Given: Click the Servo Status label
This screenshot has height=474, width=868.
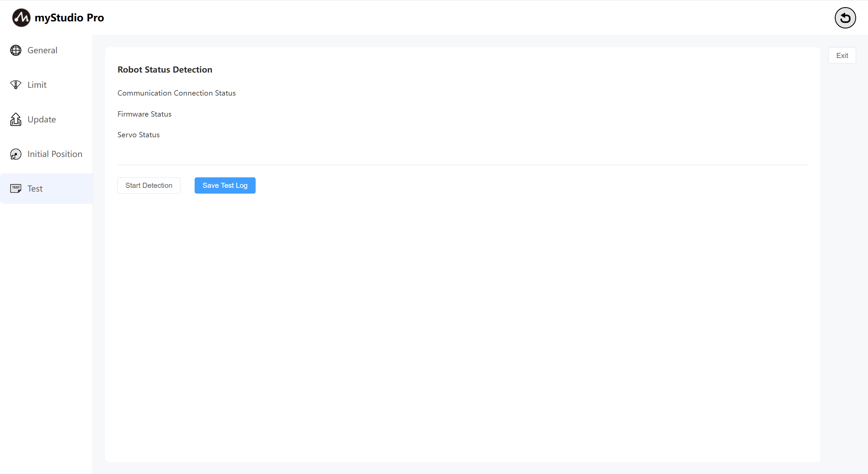Looking at the screenshot, I should point(138,135).
